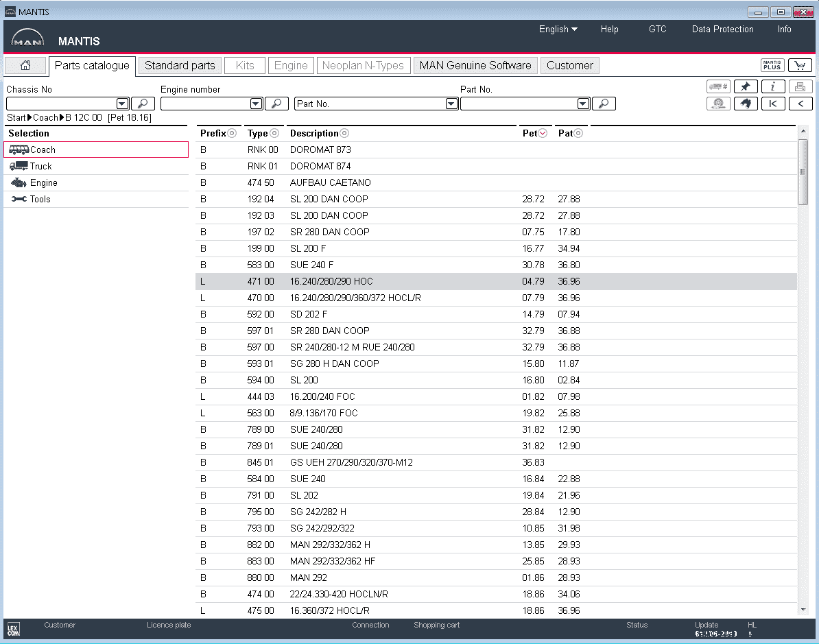Toggle sort on the Pet column

pos(543,133)
